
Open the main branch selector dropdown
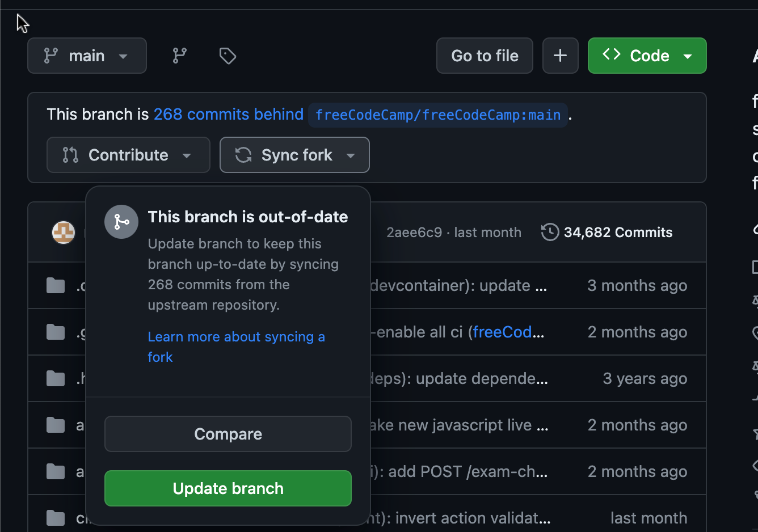(x=87, y=56)
